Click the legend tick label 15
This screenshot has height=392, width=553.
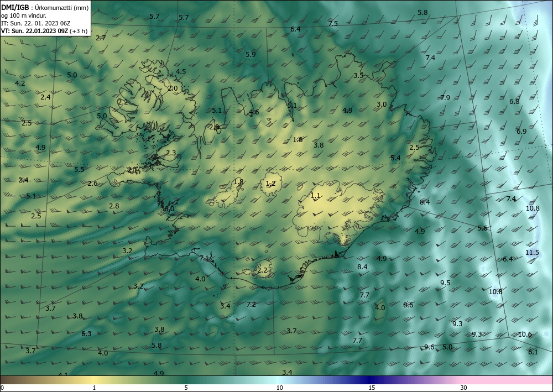[x=372, y=388]
